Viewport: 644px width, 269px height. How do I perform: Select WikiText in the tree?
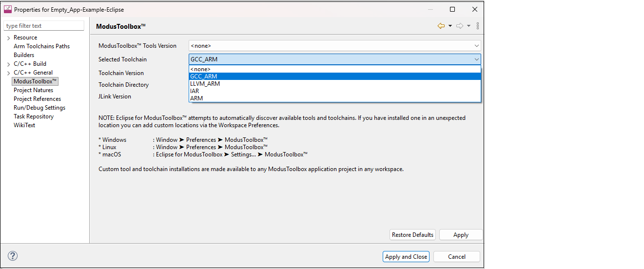coord(24,125)
